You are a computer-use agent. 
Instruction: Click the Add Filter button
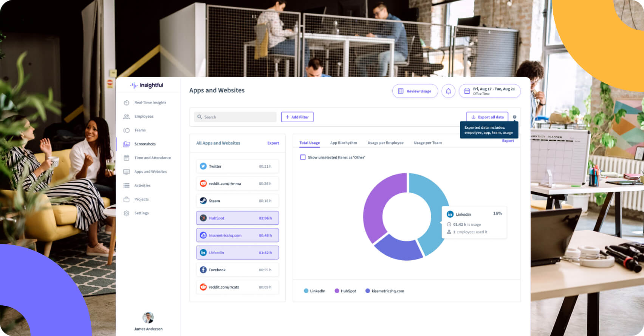(x=297, y=117)
